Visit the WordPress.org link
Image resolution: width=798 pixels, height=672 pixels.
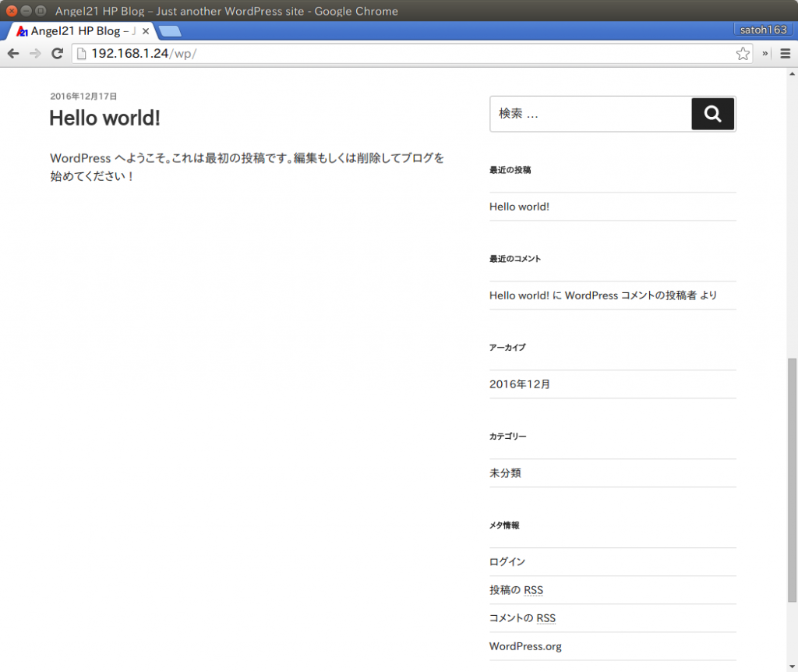pyautogui.click(x=525, y=646)
